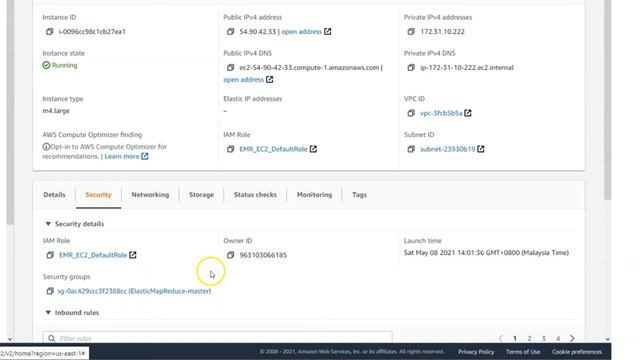Go to next page of inbound rules
The height and width of the screenshot is (360, 640).
pos(572,338)
